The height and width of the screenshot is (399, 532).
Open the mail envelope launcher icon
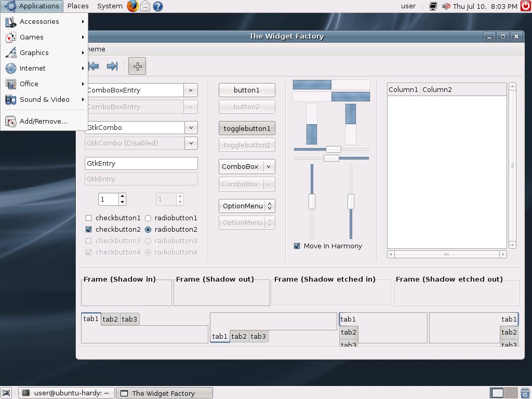tap(145, 6)
